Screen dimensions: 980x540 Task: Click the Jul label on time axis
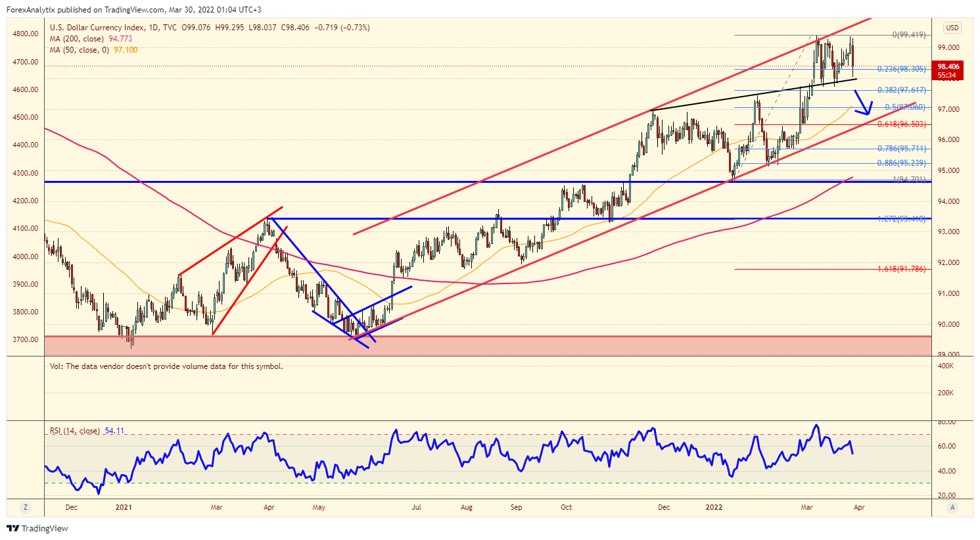417,507
